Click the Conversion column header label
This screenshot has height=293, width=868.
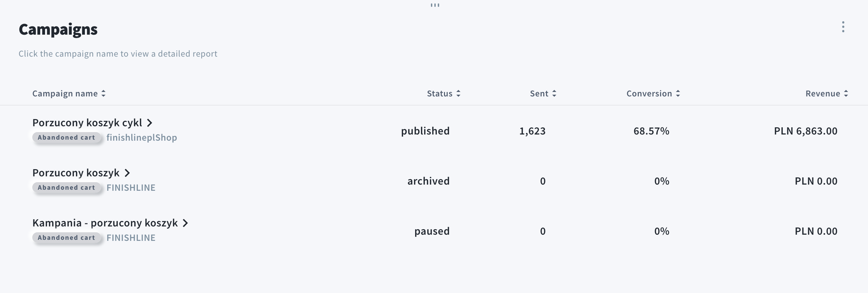(x=649, y=94)
